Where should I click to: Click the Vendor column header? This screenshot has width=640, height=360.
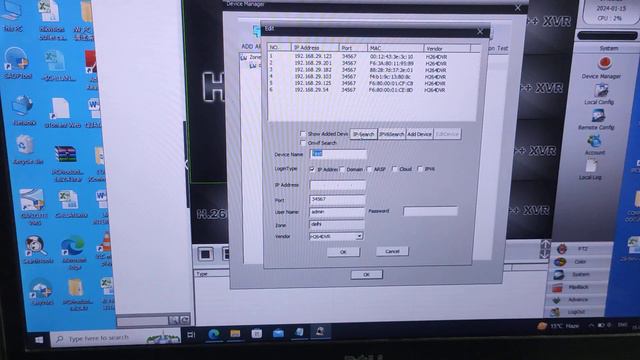[x=447, y=49]
